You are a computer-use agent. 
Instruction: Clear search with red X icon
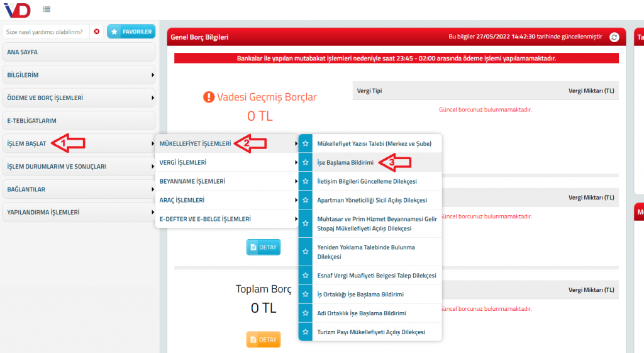[x=96, y=31]
